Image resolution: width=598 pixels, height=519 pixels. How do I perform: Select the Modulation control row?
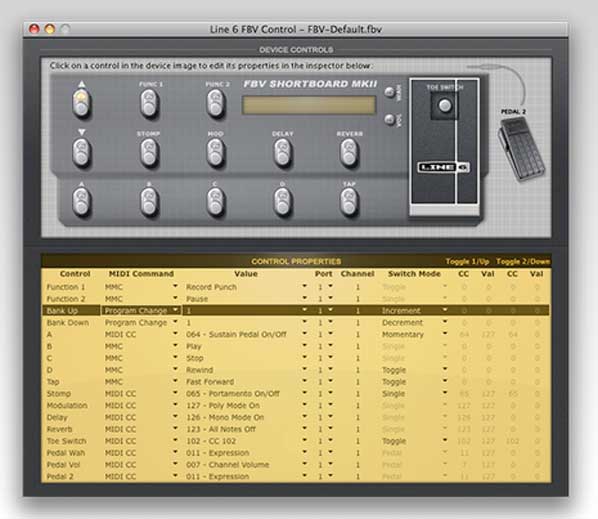click(x=296, y=405)
